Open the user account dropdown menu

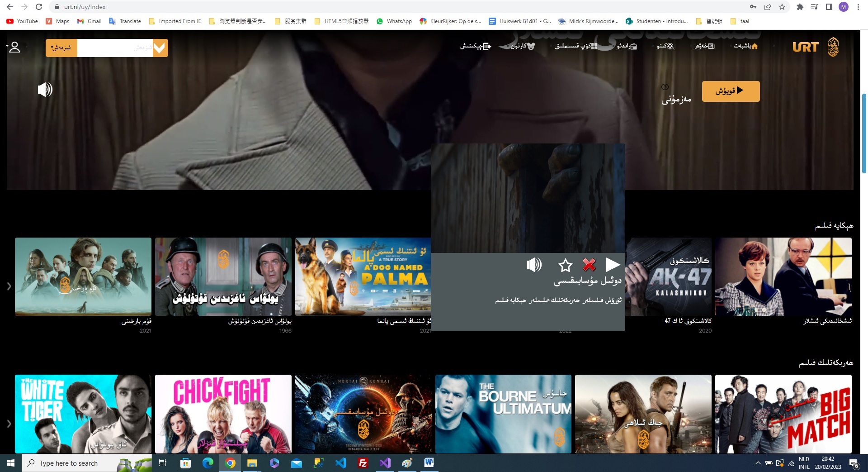(x=14, y=47)
